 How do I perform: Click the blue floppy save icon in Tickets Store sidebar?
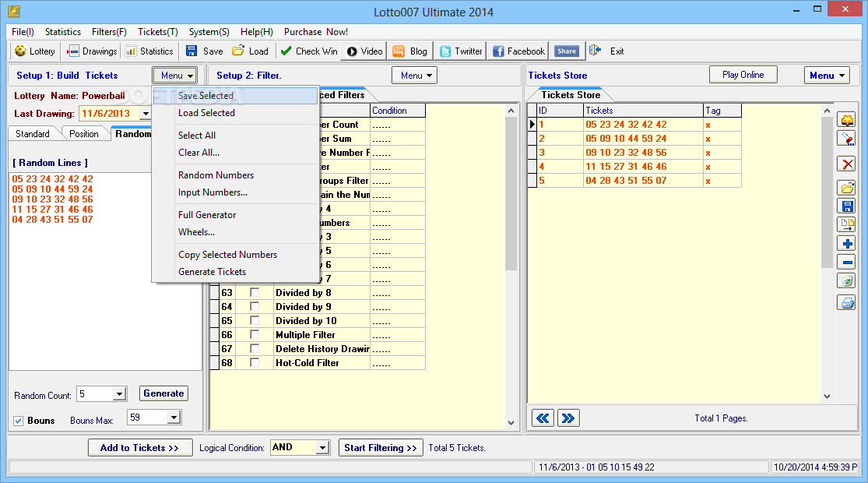tap(846, 206)
